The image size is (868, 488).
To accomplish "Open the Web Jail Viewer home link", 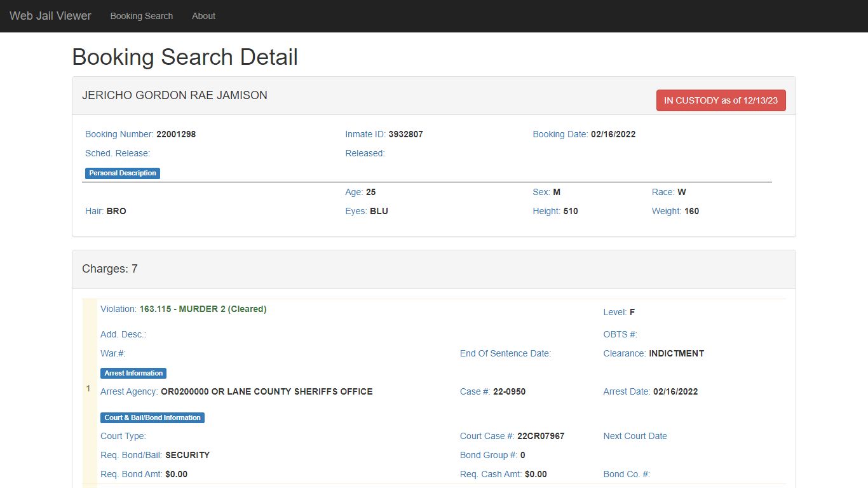I will pyautogui.click(x=50, y=16).
